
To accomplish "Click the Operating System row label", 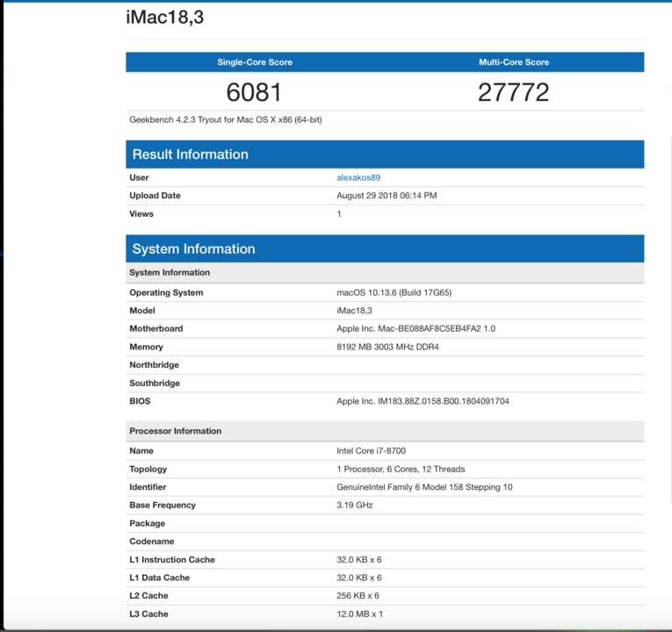I will pyautogui.click(x=166, y=293).
